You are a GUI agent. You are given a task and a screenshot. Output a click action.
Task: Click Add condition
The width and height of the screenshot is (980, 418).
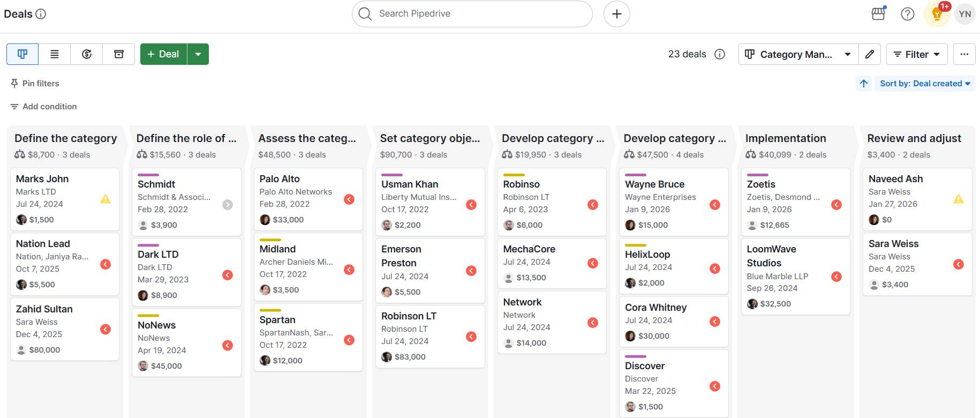(x=43, y=107)
